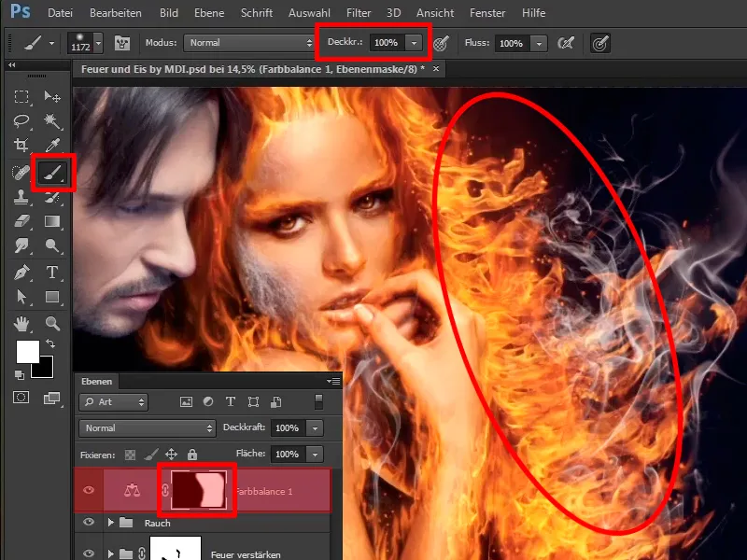Viewport: 747px width, 560px height.
Task: Open the Ebenen panel flyout menu
Action: (x=333, y=381)
